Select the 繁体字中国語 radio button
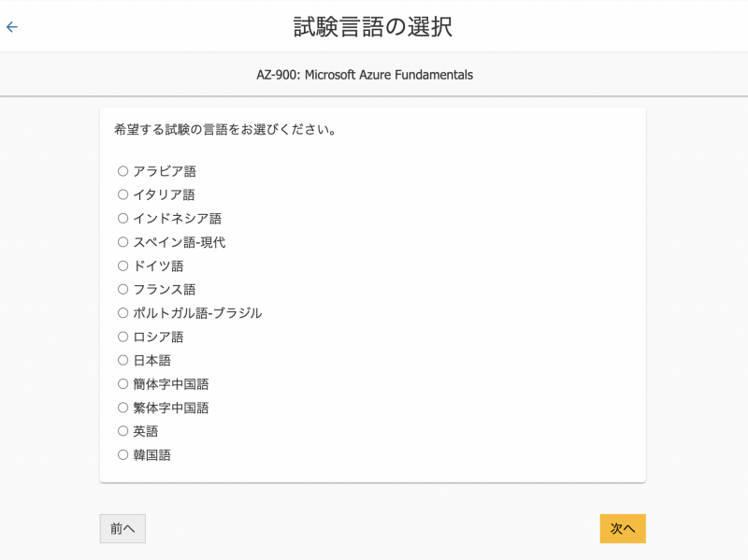The image size is (748, 560). (122, 408)
